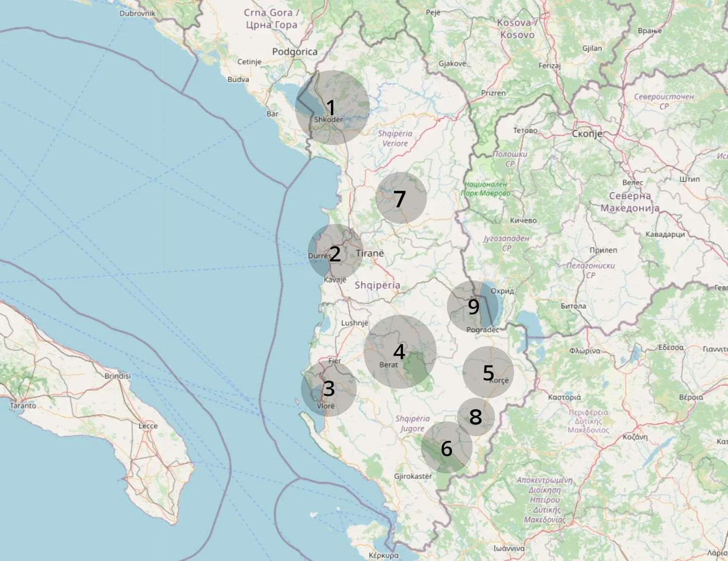Select marker 7 in northern Albania
Image resolution: width=728 pixels, height=561 pixels.
click(400, 198)
